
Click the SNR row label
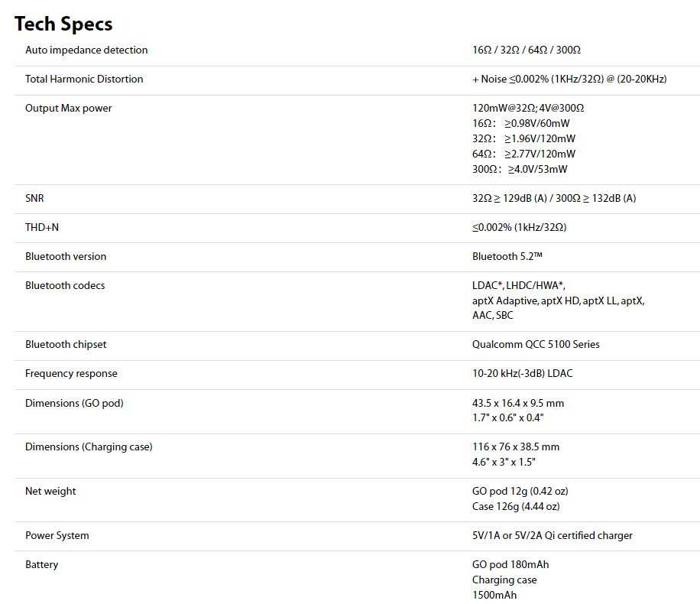[34, 199]
